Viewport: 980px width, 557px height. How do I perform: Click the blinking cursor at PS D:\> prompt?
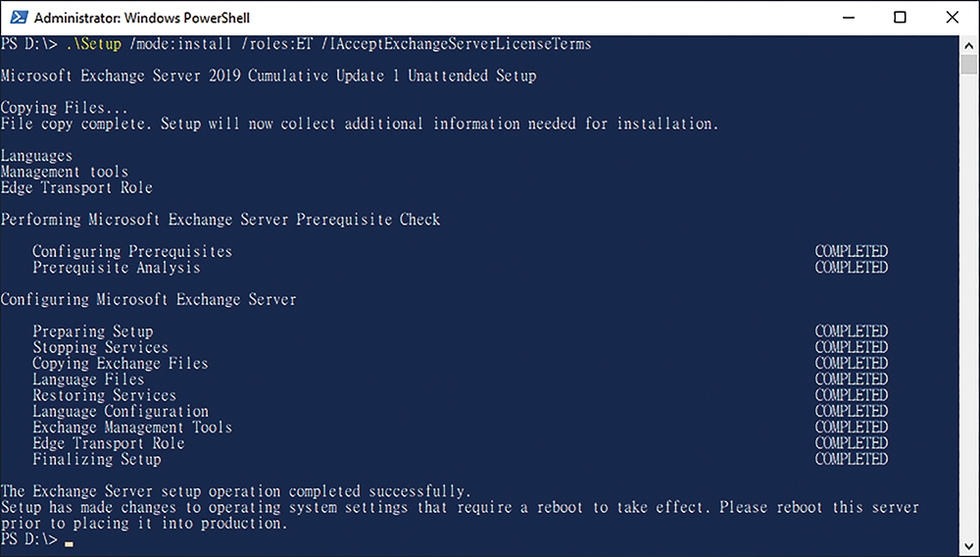point(69,544)
